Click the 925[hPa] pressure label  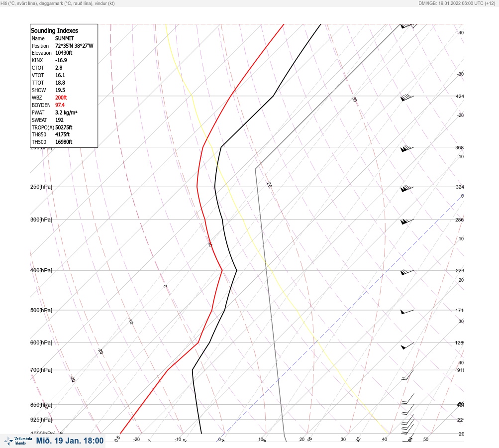[x=41, y=420]
